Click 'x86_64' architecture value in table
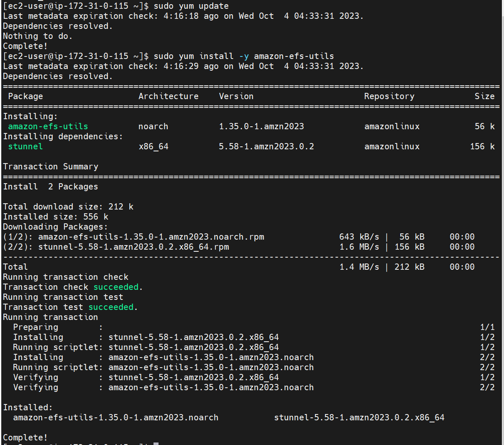504x445 pixels. point(154,147)
